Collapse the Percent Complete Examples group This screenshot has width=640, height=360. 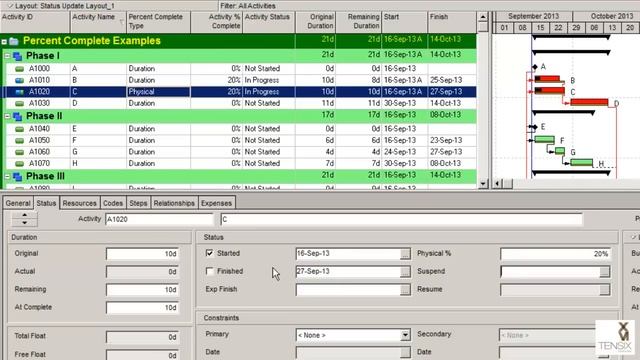click(4, 42)
